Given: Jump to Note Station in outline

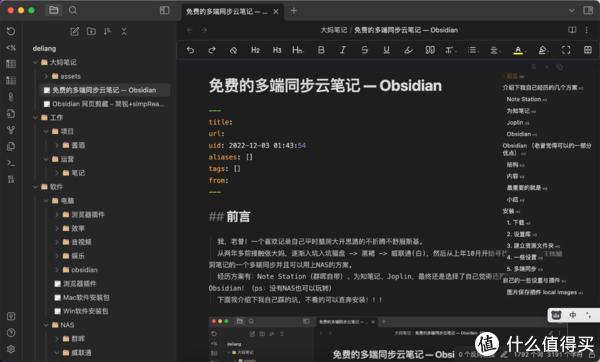Looking at the screenshot, I should 523,99.
